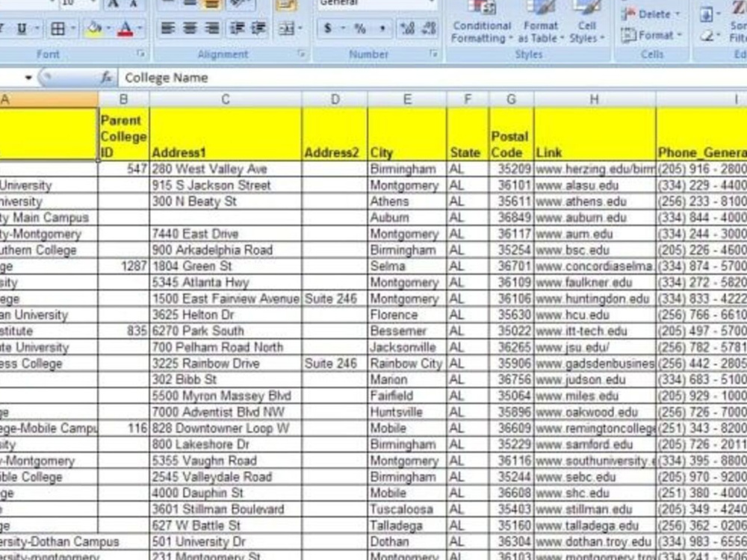Open the General number format dropdown
This screenshot has width=747, height=560.
(x=431, y=3)
